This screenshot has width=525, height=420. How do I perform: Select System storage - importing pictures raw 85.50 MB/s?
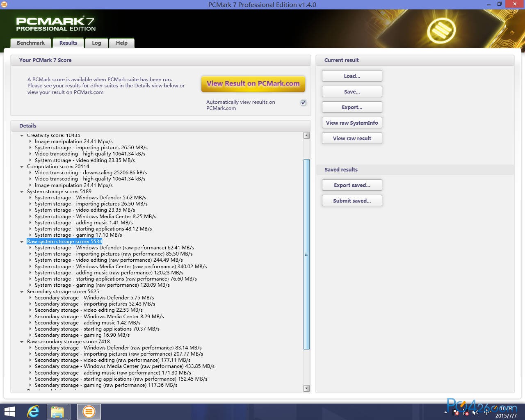114,254
